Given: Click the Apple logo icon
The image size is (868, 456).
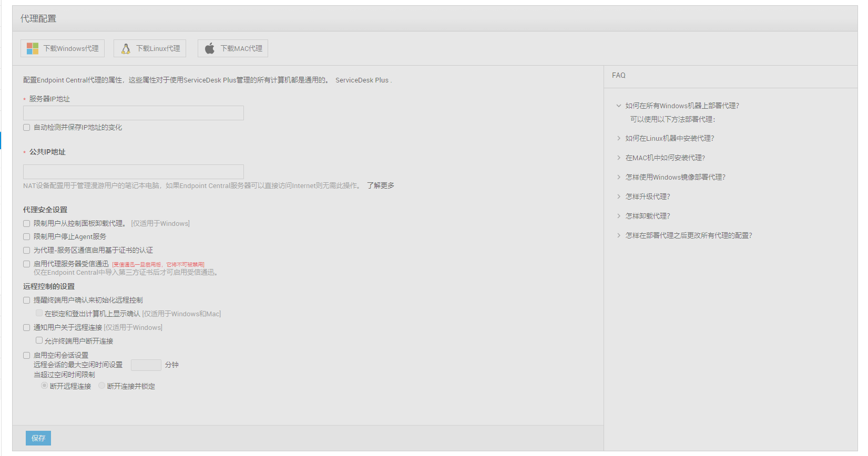Looking at the screenshot, I should pyautogui.click(x=210, y=48).
